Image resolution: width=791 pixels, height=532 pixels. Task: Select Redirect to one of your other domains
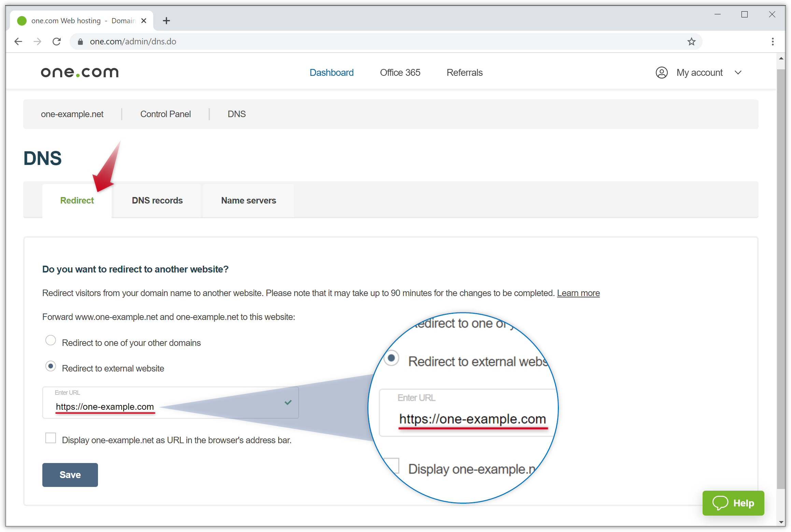click(x=51, y=341)
